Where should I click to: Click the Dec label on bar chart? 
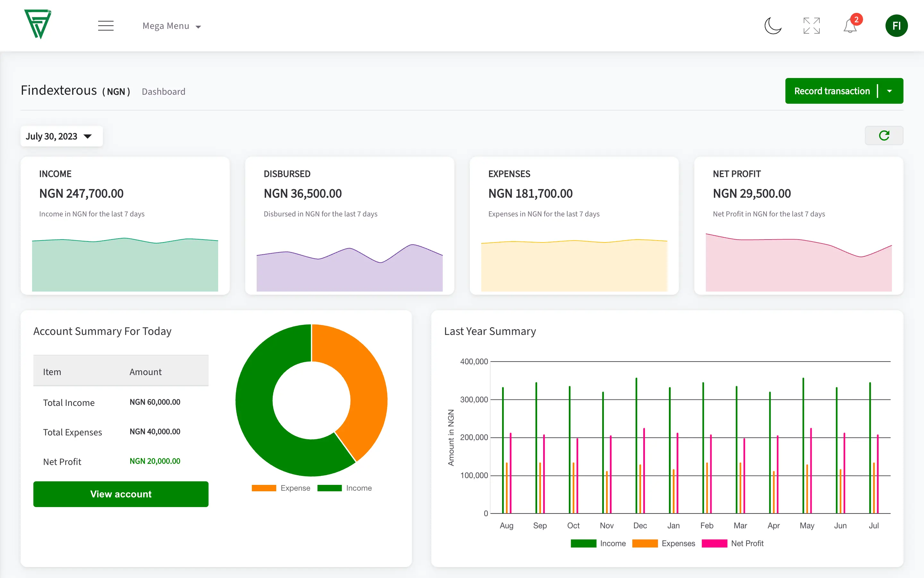tap(640, 526)
